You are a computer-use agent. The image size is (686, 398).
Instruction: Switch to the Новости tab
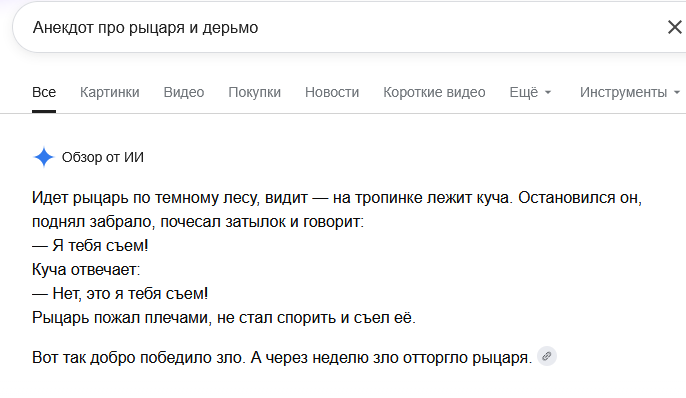pyautogui.click(x=332, y=92)
